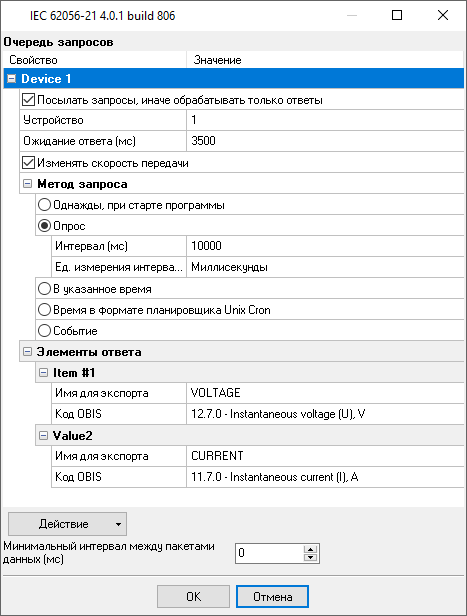Select 'Код OBIS' label under Value2
Screen dimensions: 467x616
[x=78, y=477]
